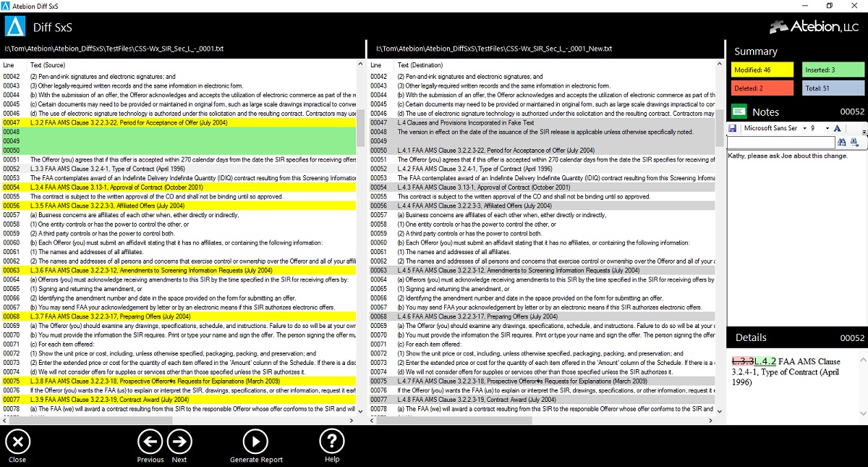Open the Help question mark icon
The image size is (868, 467).
(x=331, y=440)
